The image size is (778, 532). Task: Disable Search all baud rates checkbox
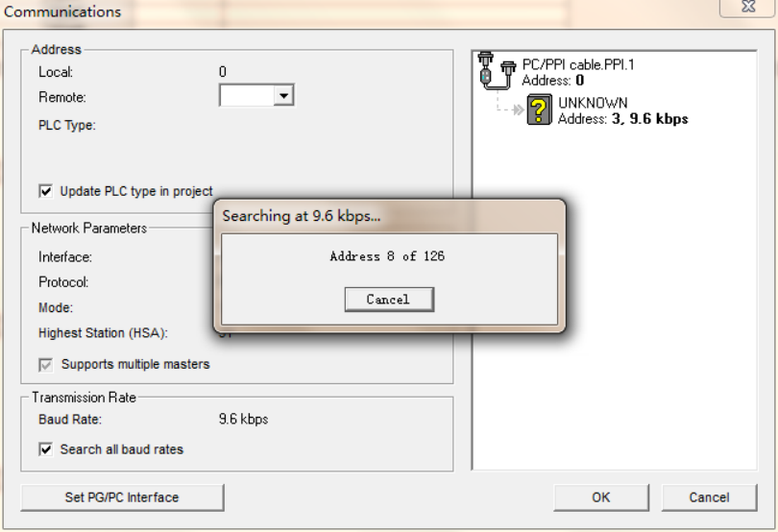point(46,449)
